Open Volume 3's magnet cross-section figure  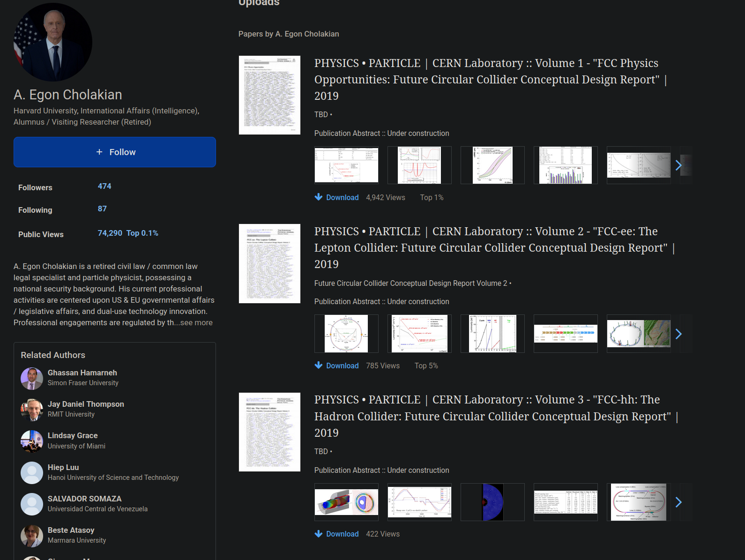point(346,502)
